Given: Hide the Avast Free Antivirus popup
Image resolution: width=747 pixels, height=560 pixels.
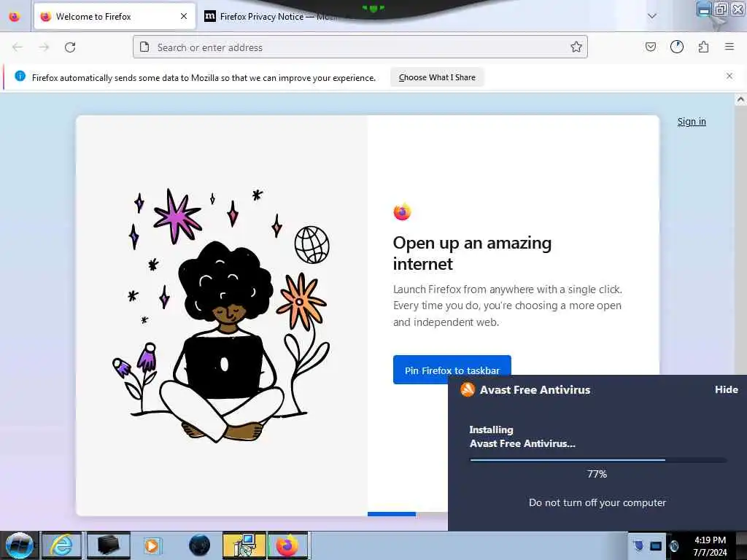Looking at the screenshot, I should tap(726, 389).
